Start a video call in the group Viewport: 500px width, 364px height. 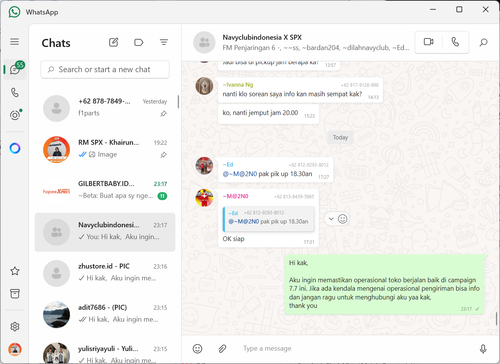point(429,42)
